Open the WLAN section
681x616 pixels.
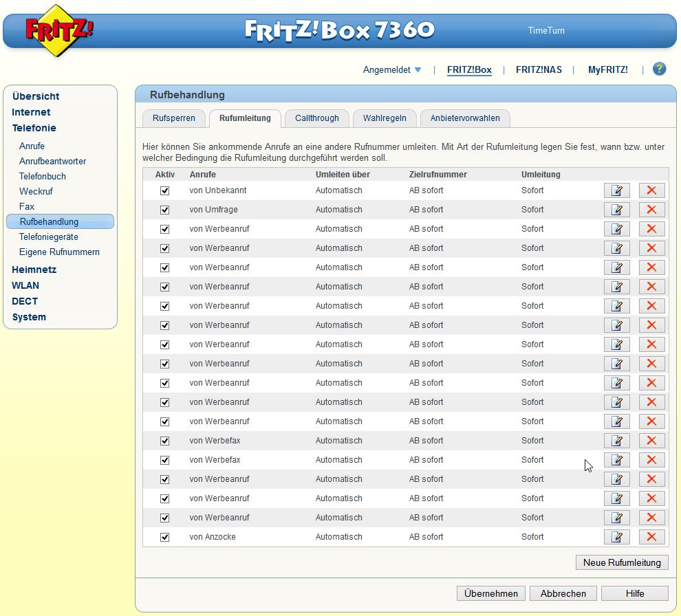coord(25,285)
